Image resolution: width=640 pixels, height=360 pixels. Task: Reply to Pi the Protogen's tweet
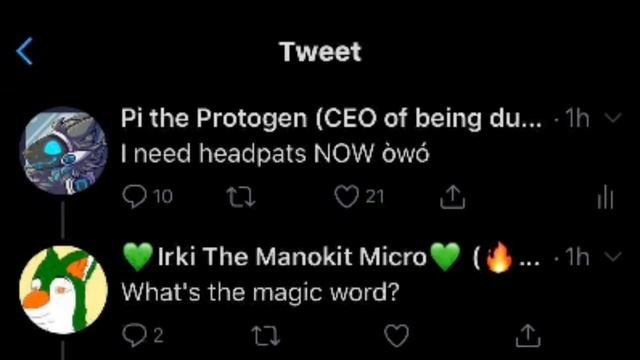(x=134, y=197)
